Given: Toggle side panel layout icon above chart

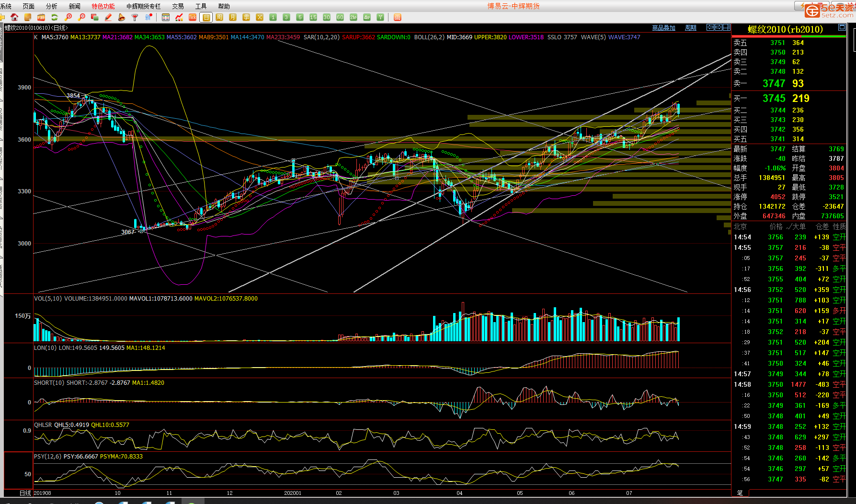Looking at the screenshot, I should [726, 28].
